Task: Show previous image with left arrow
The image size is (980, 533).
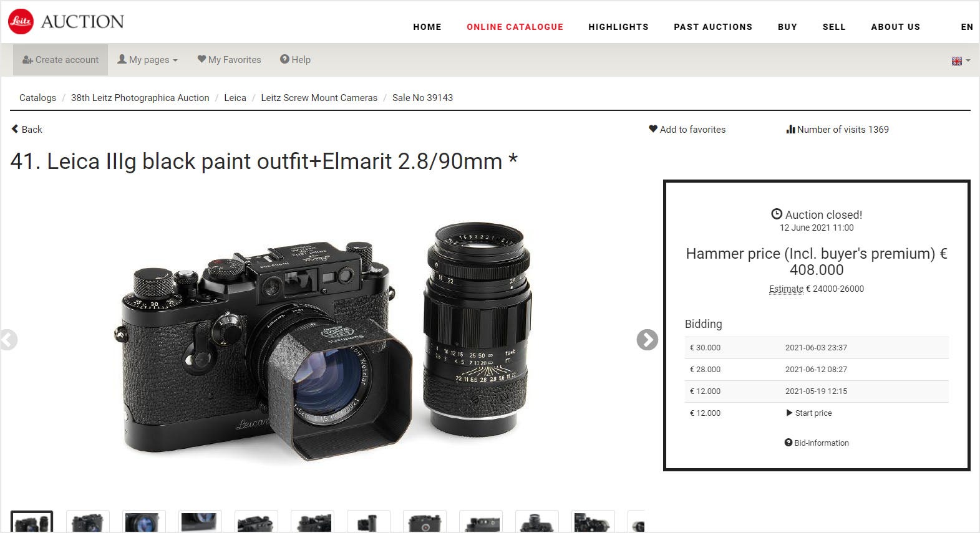Action: pos(7,340)
